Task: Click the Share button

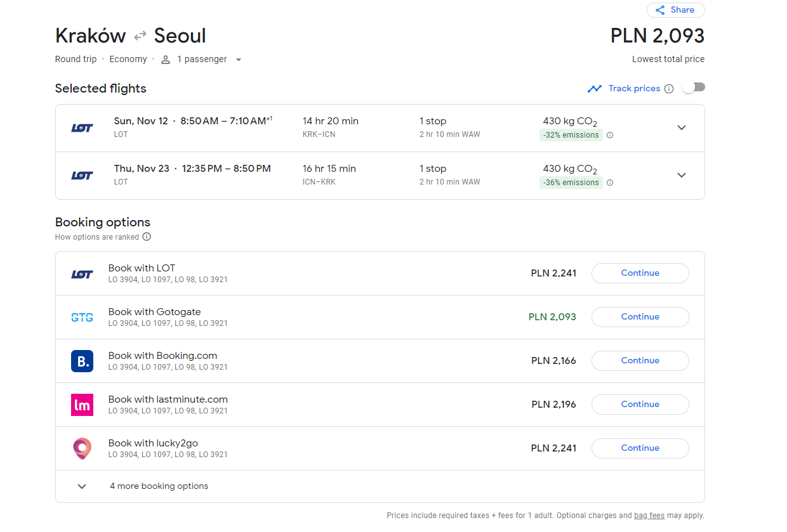Action: tap(675, 10)
